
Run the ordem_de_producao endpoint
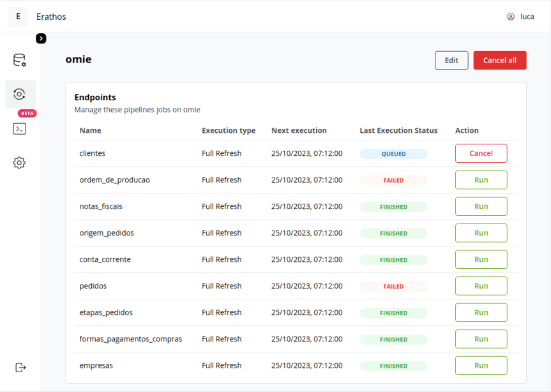point(481,180)
